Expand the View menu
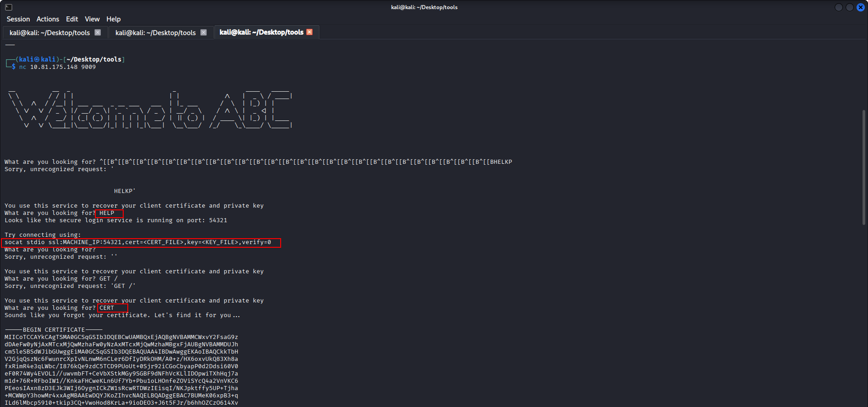868x407 pixels. pos(92,19)
